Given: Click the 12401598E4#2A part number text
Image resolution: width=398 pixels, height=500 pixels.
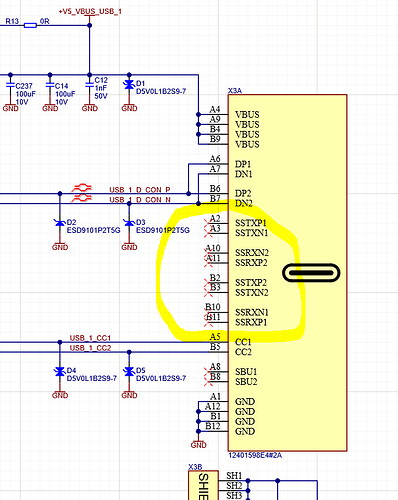Looking at the screenshot, I should coord(255,455).
